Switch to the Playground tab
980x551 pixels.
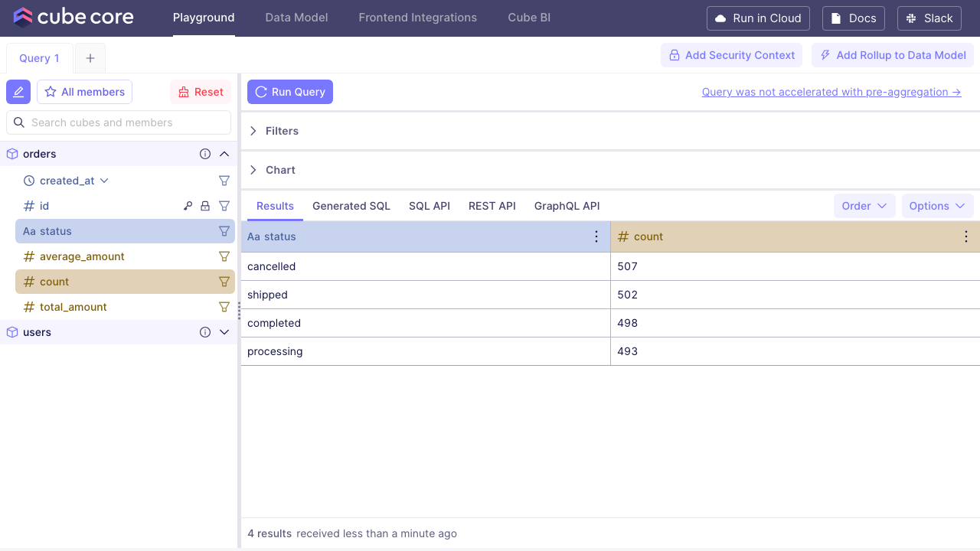click(x=204, y=18)
